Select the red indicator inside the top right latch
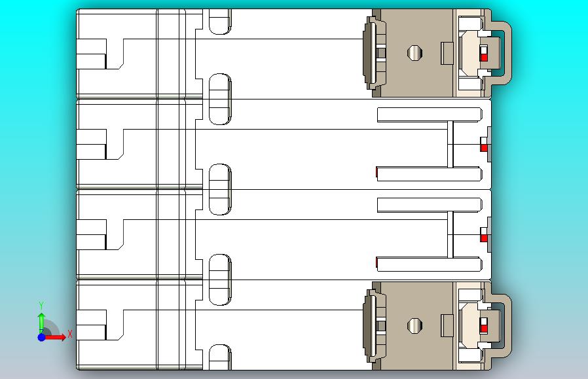Viewport: 588px width, 379px height. coord(484,58)
